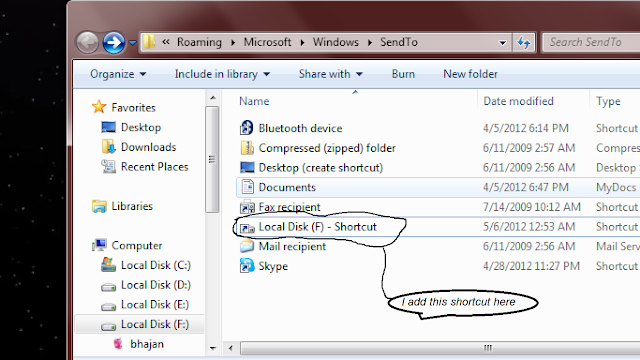Click the Refresh button
This screenshot has width=640, height=360.
pos(524,42)
